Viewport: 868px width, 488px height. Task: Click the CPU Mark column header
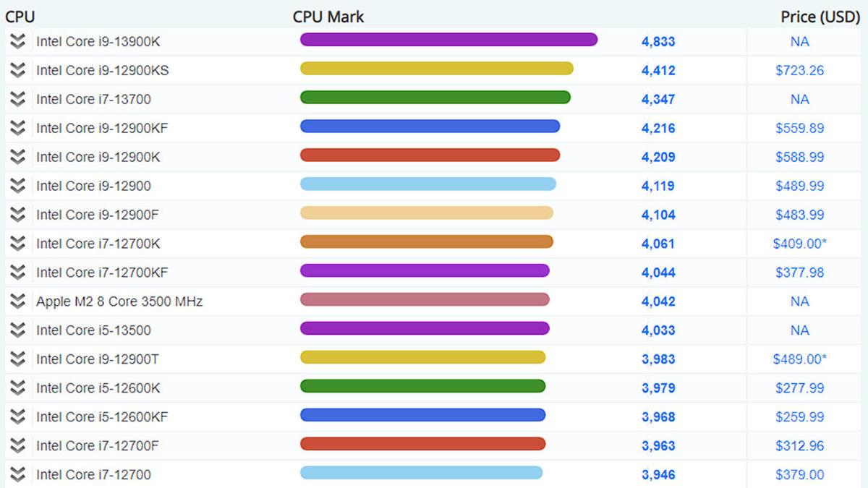(x=328, y=16)
